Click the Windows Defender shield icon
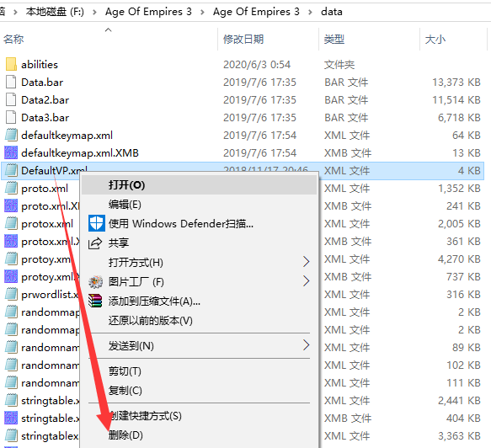Viewport: 491px width, 448px height. coord(97,223)
